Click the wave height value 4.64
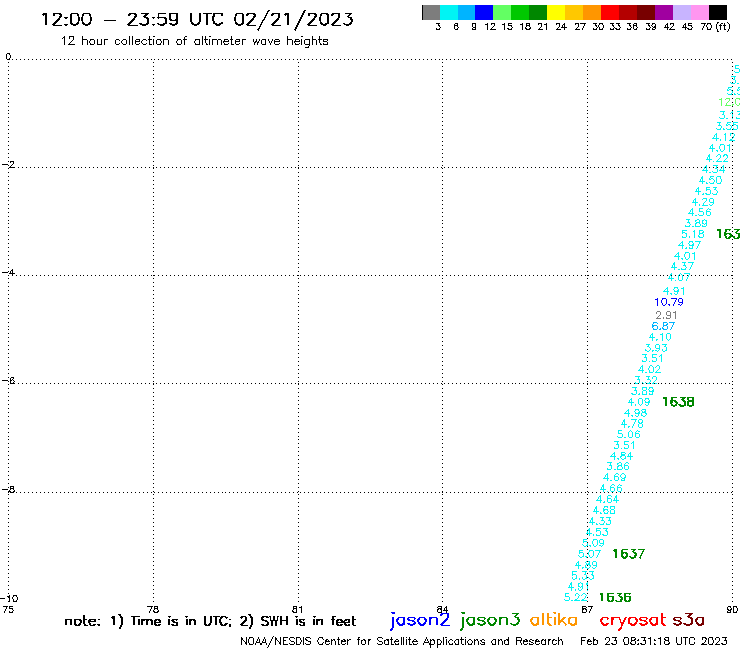Image resolution: width=740 pixels, height=650 pixels. (607, 499)
